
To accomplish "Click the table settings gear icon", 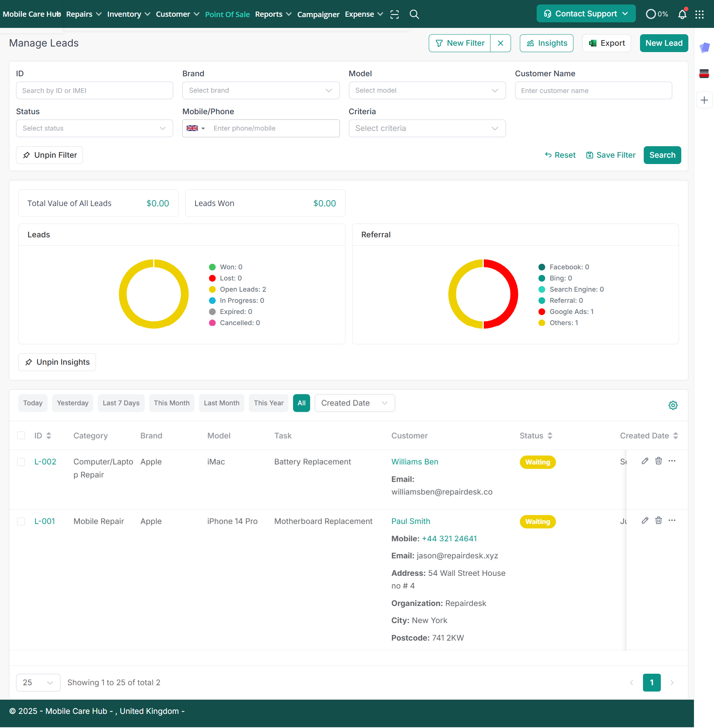I will click(x=673, y=405).
